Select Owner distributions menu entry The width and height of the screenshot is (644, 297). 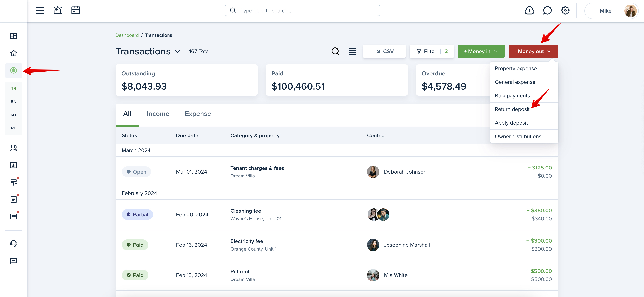tap(524, 136)
